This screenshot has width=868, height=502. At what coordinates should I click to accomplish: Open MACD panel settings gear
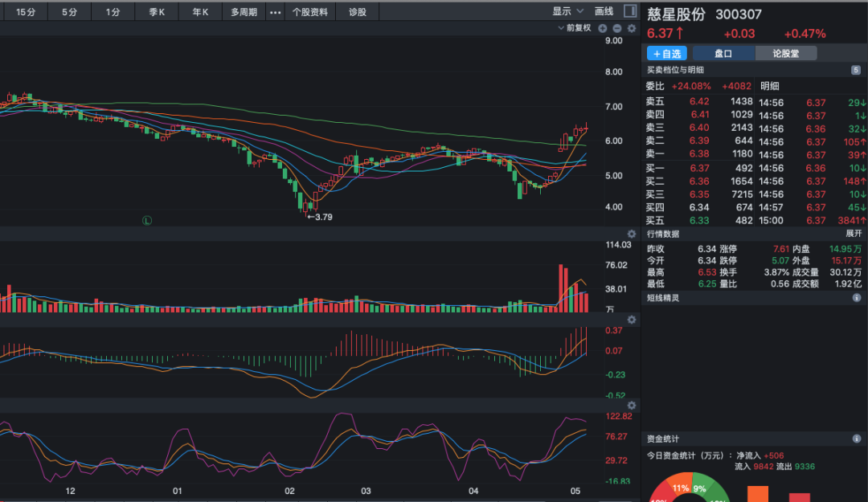tap(632, 320)
